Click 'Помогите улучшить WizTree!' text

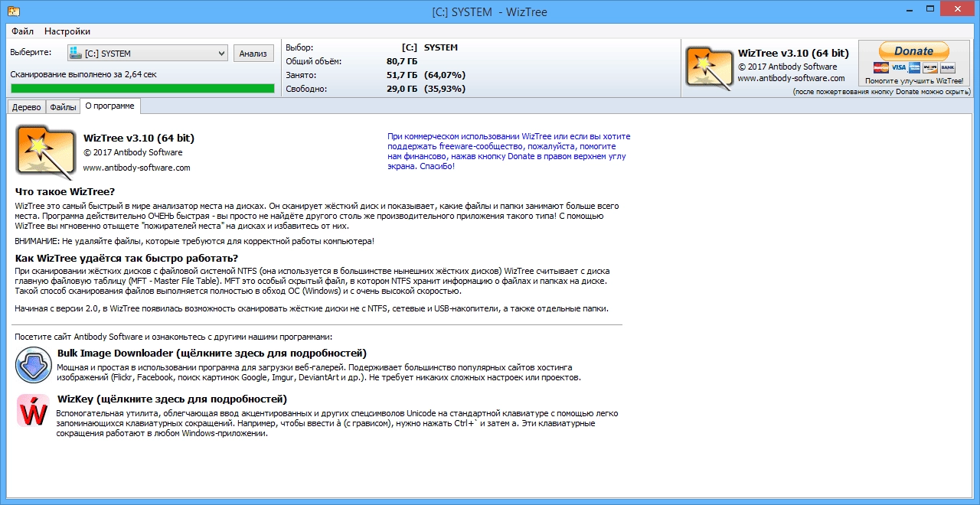tap(914, 80)
